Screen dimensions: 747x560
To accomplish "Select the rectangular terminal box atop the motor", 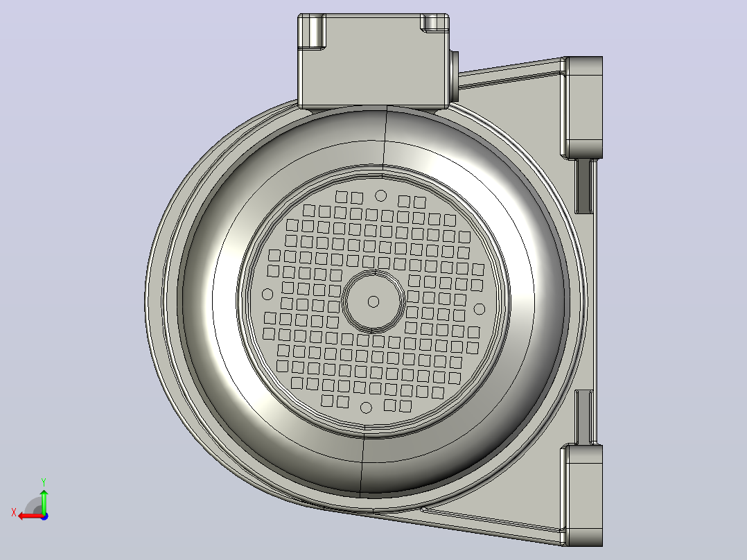I will [x=373, y=61].
